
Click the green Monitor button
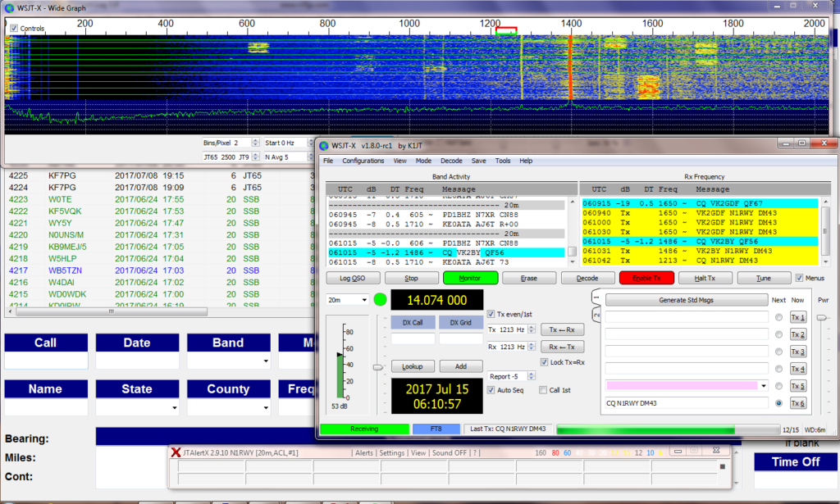[470, 278]
